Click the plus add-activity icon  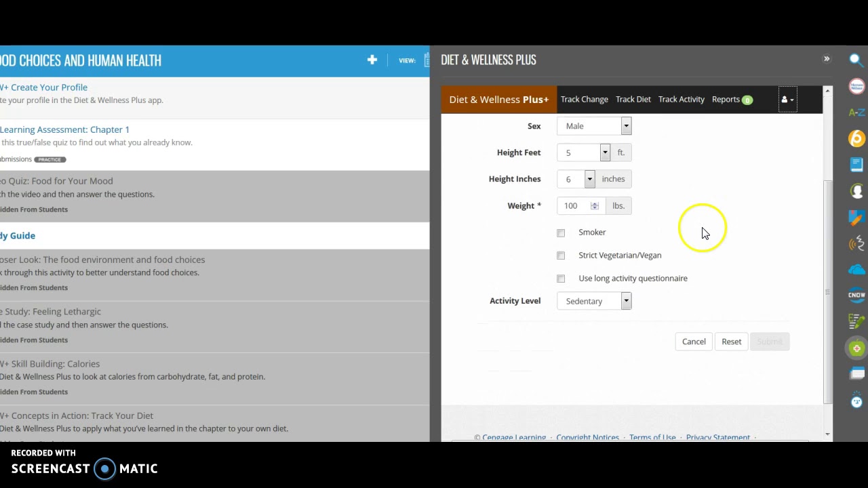[x=372, y=60]
